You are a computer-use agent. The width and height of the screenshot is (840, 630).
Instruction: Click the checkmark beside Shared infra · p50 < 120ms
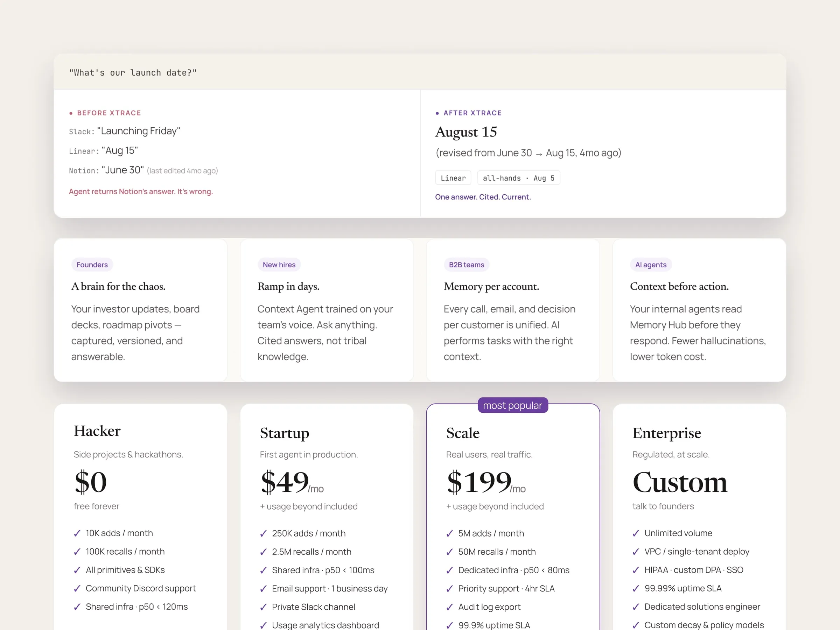(77, 607)
